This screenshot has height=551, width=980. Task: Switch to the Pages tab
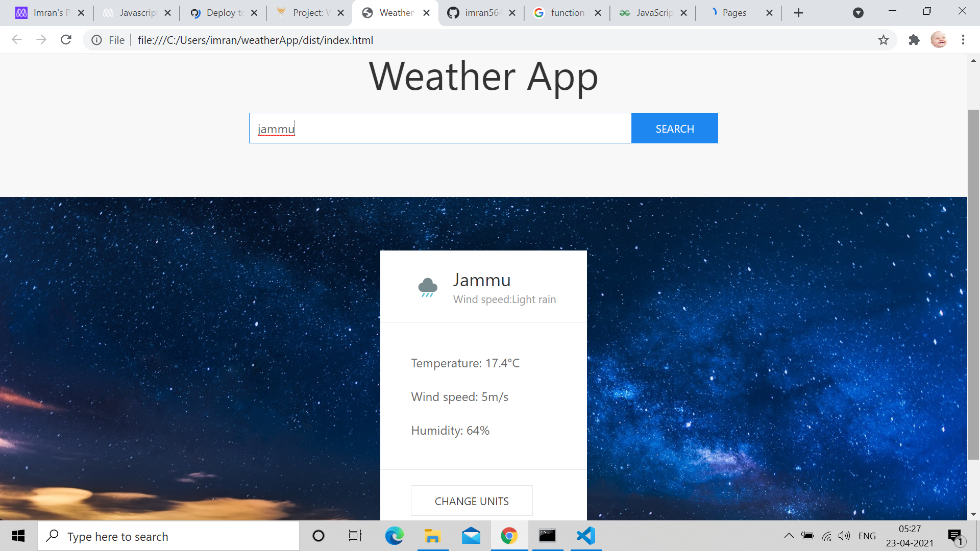[x=734, y=13]
